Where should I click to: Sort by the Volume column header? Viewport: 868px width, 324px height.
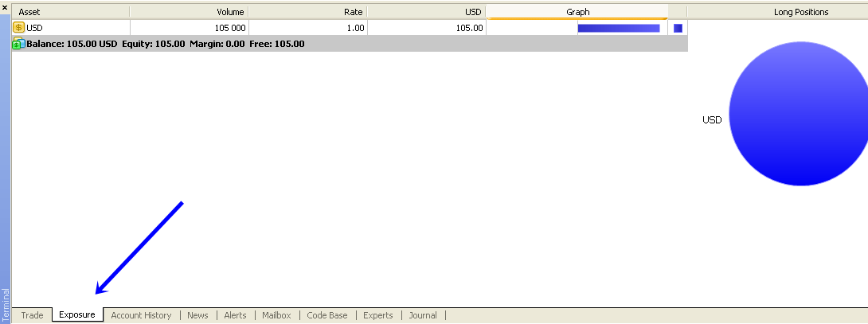189,12
